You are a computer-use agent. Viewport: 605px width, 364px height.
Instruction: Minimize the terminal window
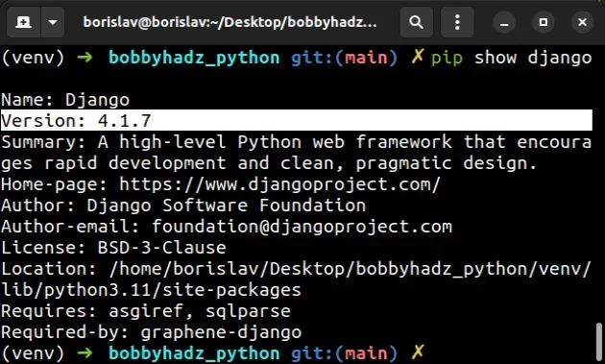coord(504,22)
